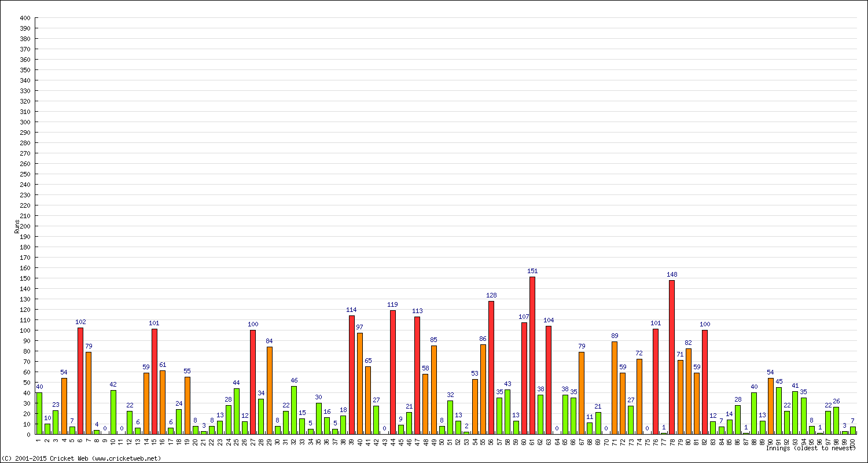Click the blue value label 10 above its bar
The image size is (868, 463).
pyautogui.click(x=47, y=418)
